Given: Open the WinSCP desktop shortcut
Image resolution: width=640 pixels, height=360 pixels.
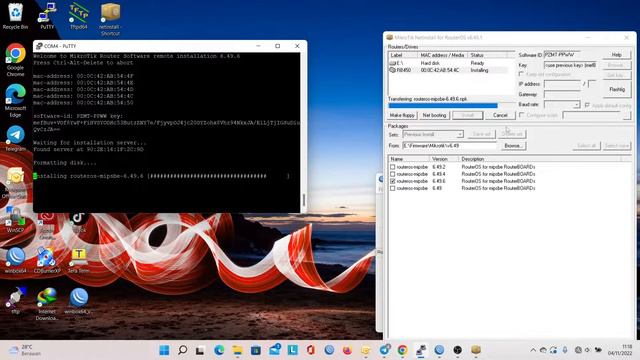Looking at the screenshot, I should click(15, 220).
